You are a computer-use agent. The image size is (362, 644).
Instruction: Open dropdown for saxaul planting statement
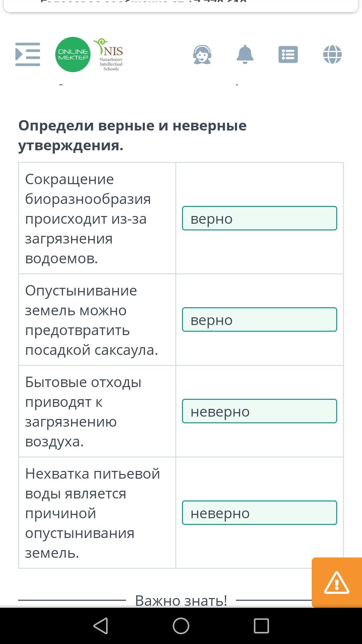point(259,320)
